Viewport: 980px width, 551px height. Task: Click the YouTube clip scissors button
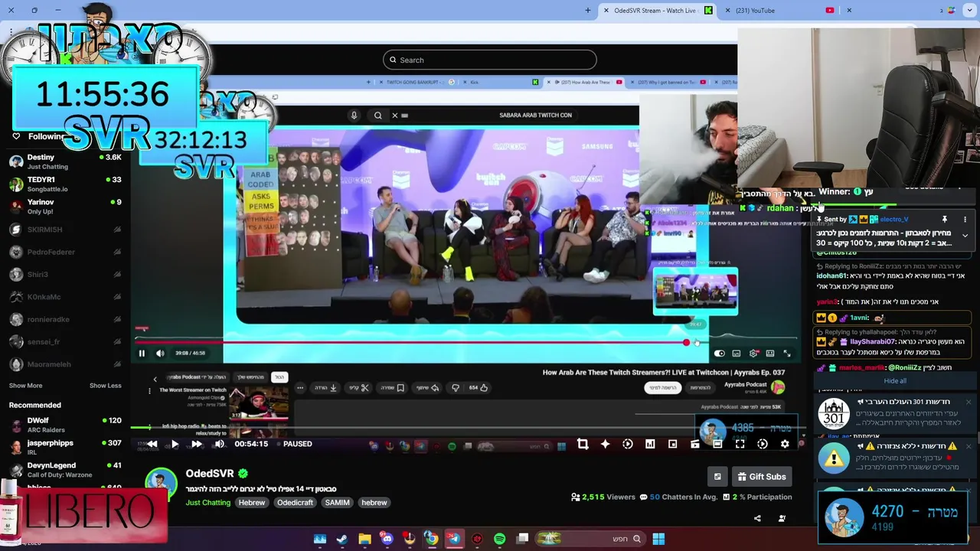click(360, 387)
